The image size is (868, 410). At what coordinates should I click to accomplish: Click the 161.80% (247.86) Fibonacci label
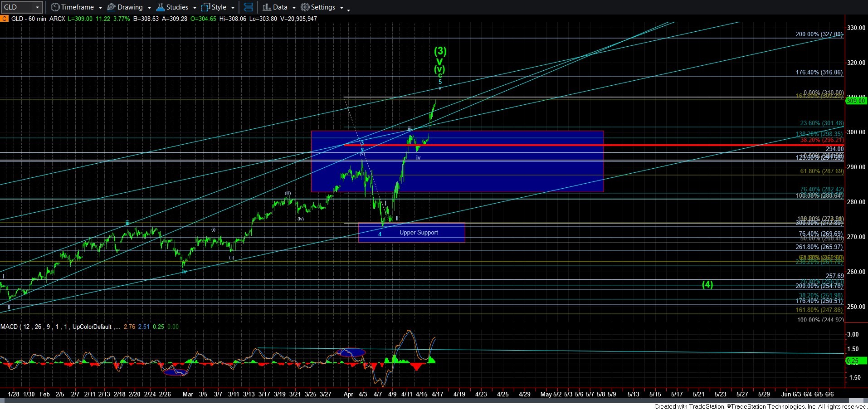[819, 310]
